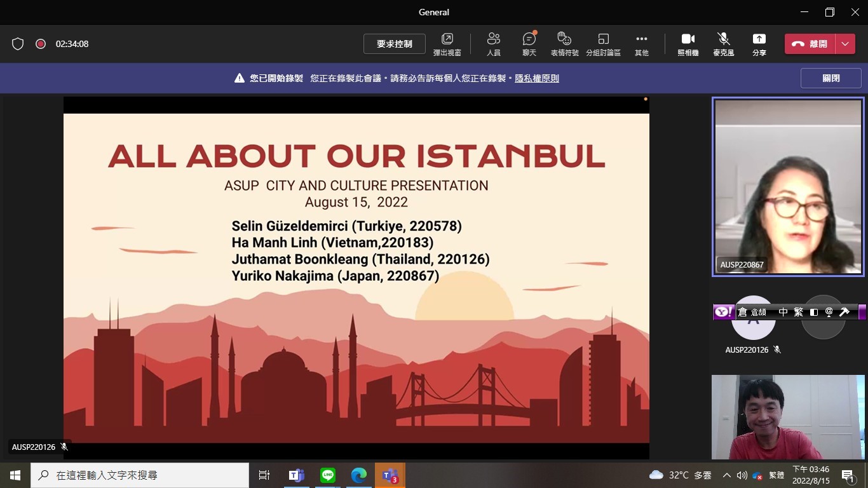Expand the hidden system tray icons chevron
This screenshot has height=488, width=868.
pos(727,475)
